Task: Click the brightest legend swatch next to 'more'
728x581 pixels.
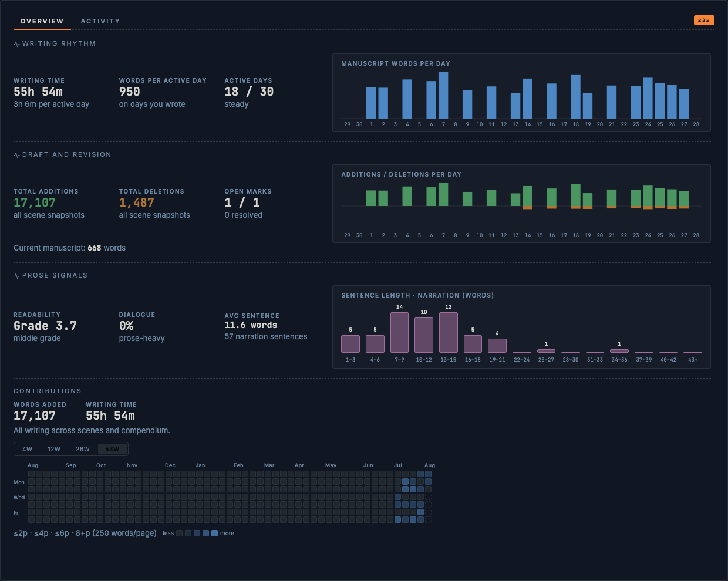Action: (x=214, y=533)
